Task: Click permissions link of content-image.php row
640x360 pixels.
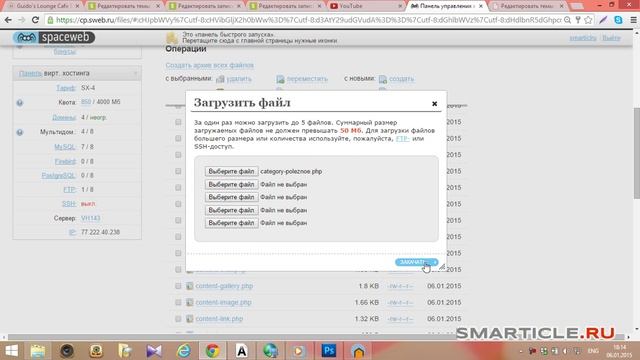Action: pos(400,302)
